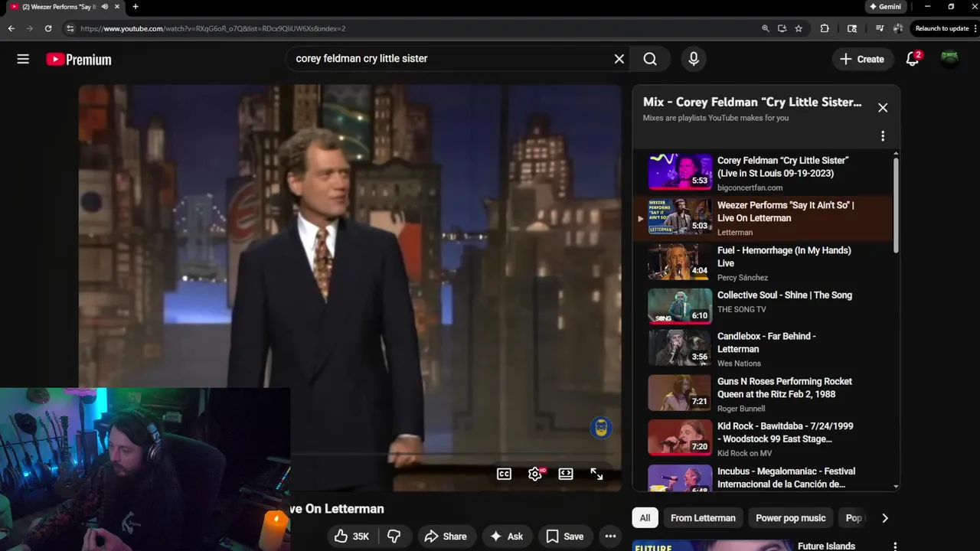This screenshot has height=551, width=980.
Task: Open options for Future Islands video
Action: 895,546
